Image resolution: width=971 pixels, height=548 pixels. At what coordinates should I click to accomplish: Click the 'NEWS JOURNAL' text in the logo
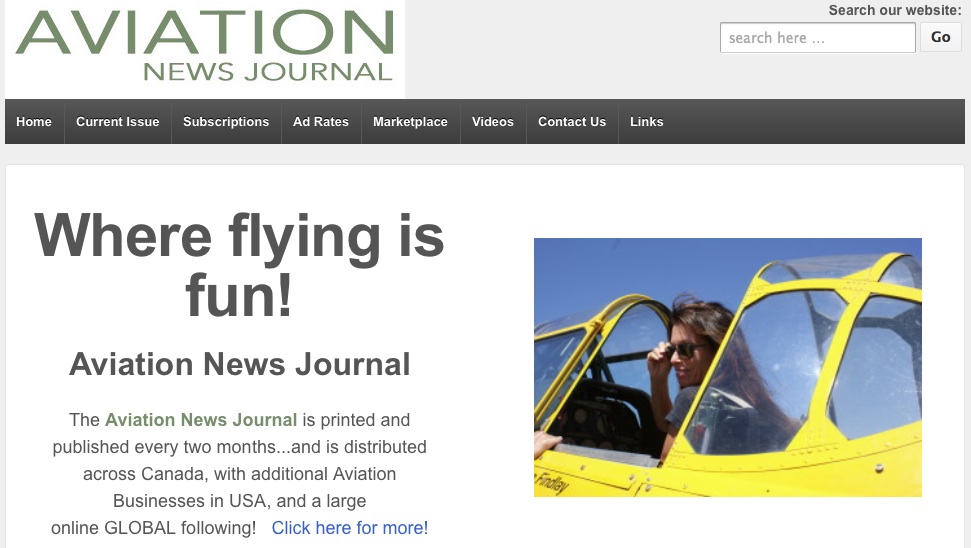(268, 72)
